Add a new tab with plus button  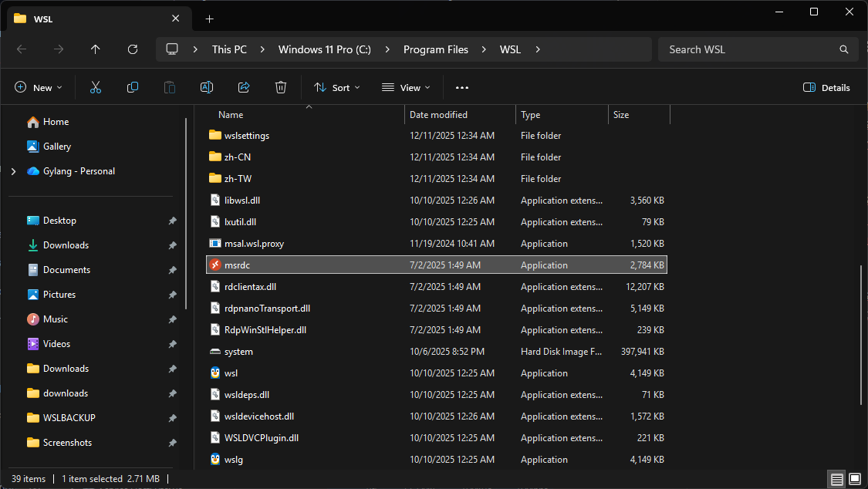coord(209,19)
